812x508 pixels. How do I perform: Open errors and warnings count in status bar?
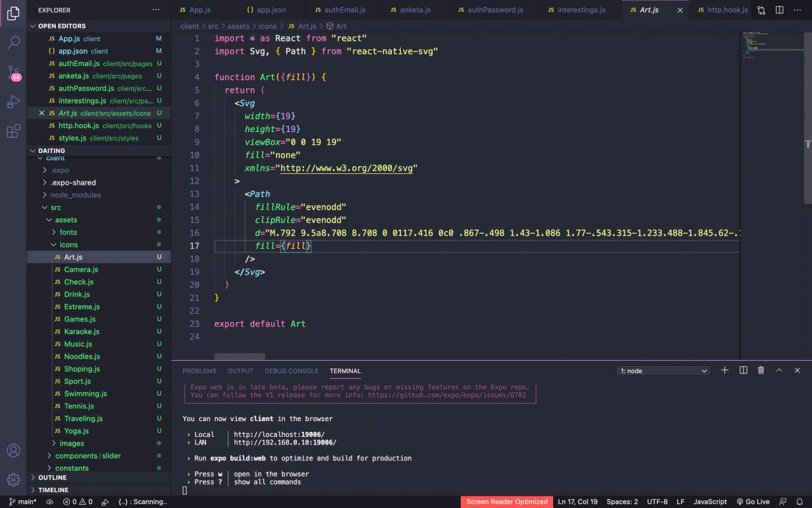77,502
